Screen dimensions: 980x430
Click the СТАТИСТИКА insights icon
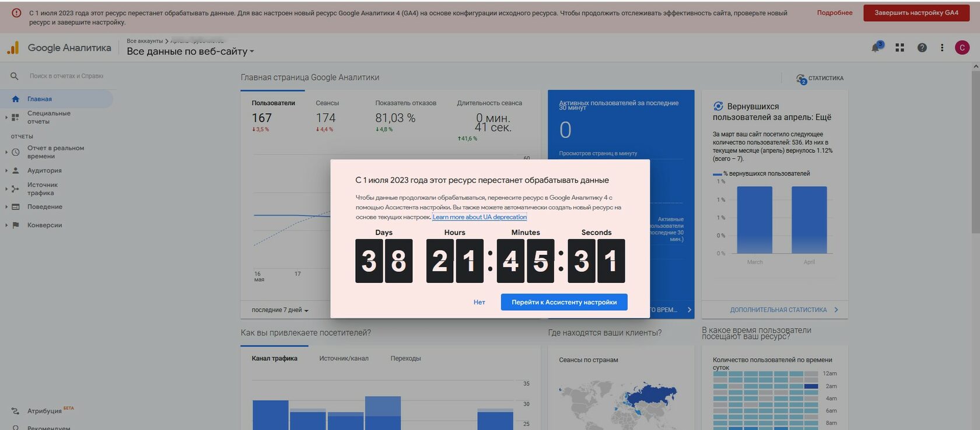[x=801, y=78]
